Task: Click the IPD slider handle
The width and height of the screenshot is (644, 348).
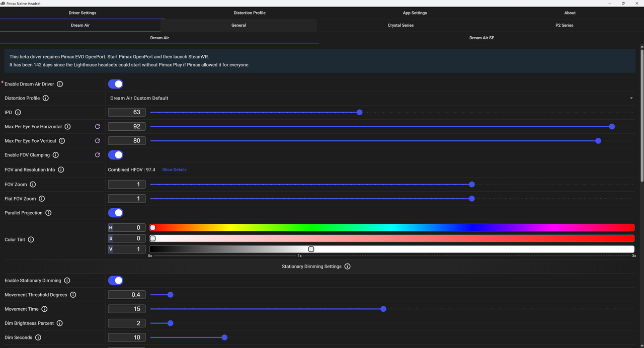Action: pyautogui.click(x=360, y=112)
